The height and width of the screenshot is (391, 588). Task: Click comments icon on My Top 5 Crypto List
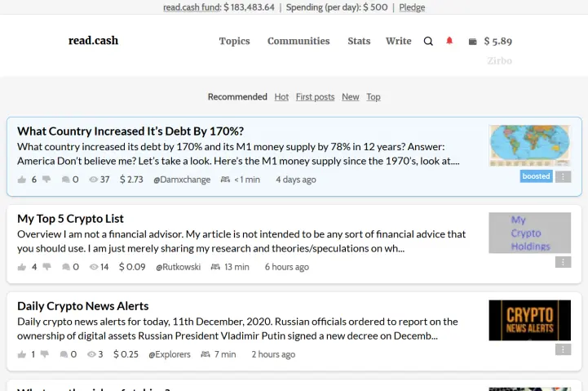coord(66,267)
